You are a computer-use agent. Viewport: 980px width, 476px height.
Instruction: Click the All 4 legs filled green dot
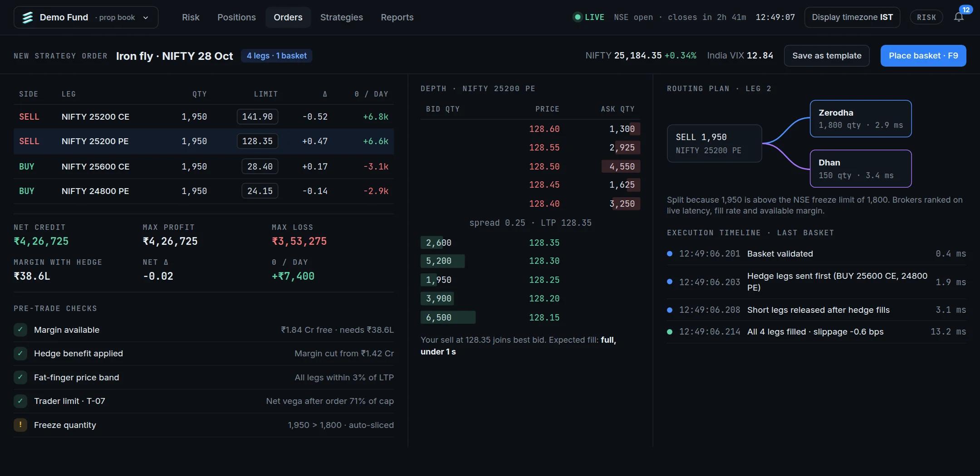(670, 332)
